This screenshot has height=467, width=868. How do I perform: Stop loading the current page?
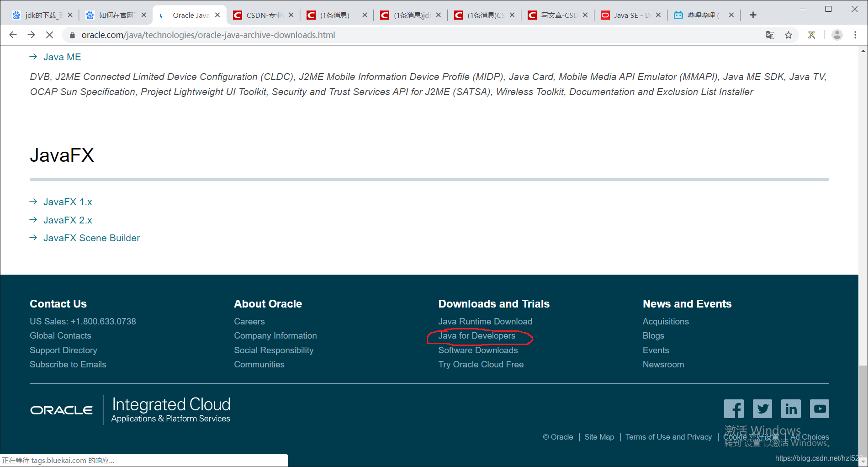(49, 35)
